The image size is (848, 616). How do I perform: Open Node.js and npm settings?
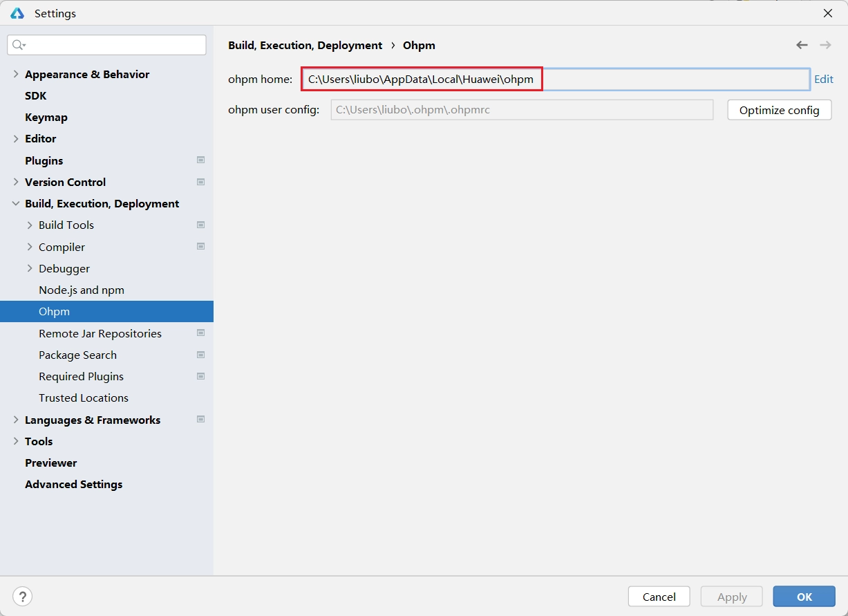[x=82, y=290]
